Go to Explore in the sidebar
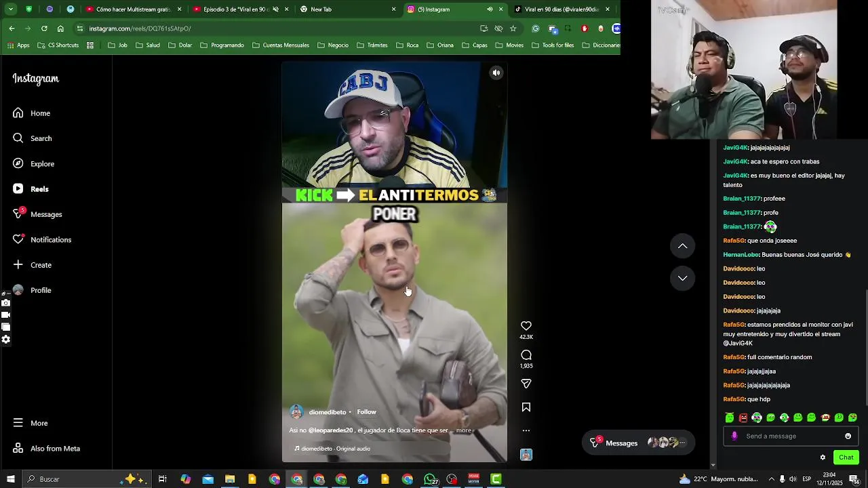Screen dimensions: 868x488 tap(33, 164)
